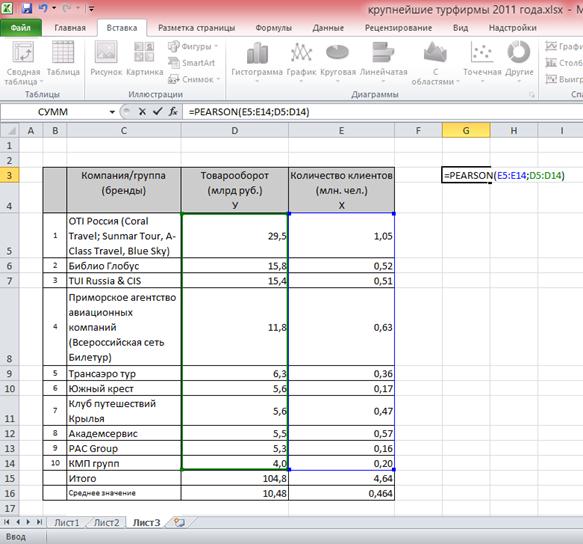
Task: Select the Лист3 sheet tab
Action: tap(146, 522)
